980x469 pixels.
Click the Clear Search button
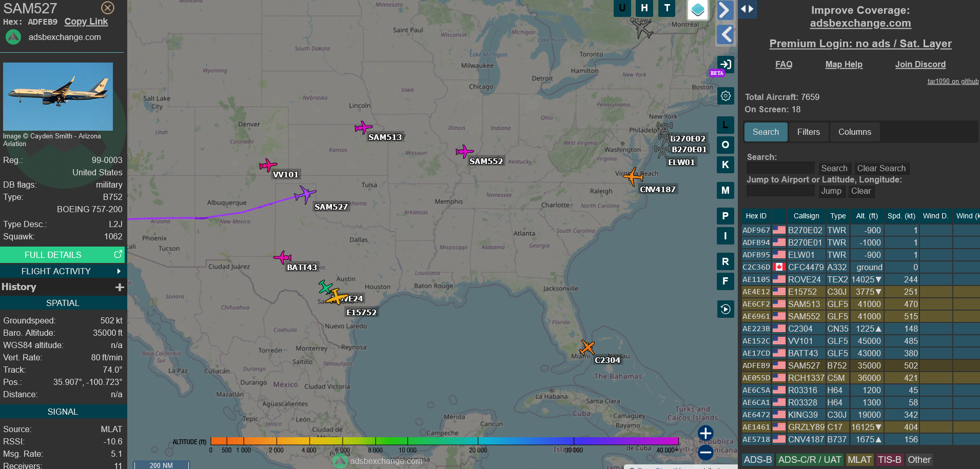click(881, 168)
